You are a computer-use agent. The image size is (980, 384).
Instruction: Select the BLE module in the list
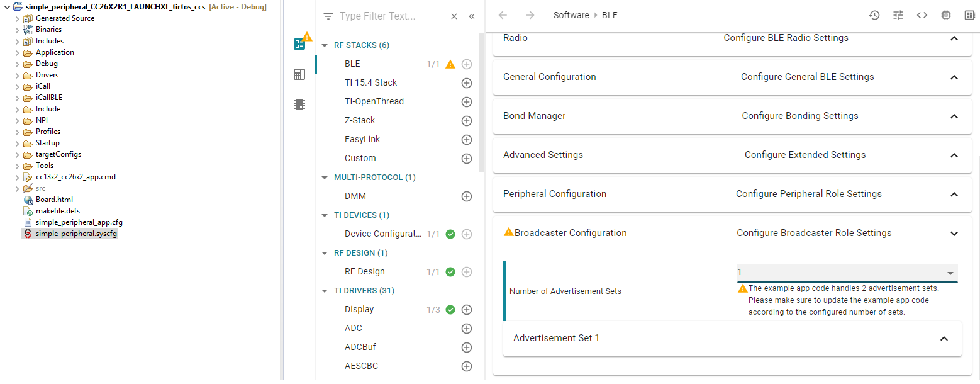click(x=352, y=64)
